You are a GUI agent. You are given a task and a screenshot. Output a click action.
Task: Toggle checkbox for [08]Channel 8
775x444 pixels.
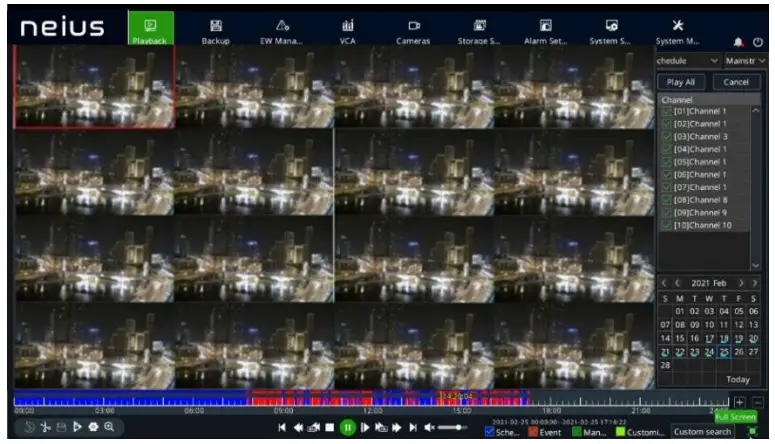click(667, 200)
